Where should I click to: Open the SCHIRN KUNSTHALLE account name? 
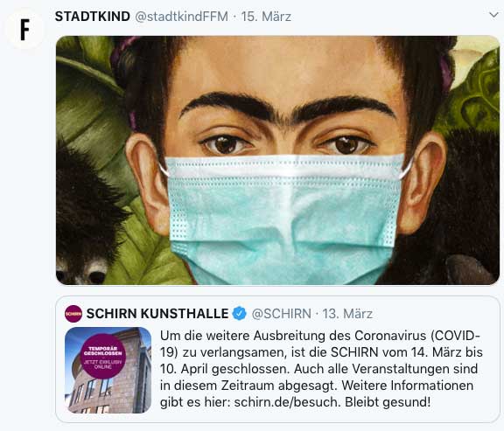pos(157,314)
